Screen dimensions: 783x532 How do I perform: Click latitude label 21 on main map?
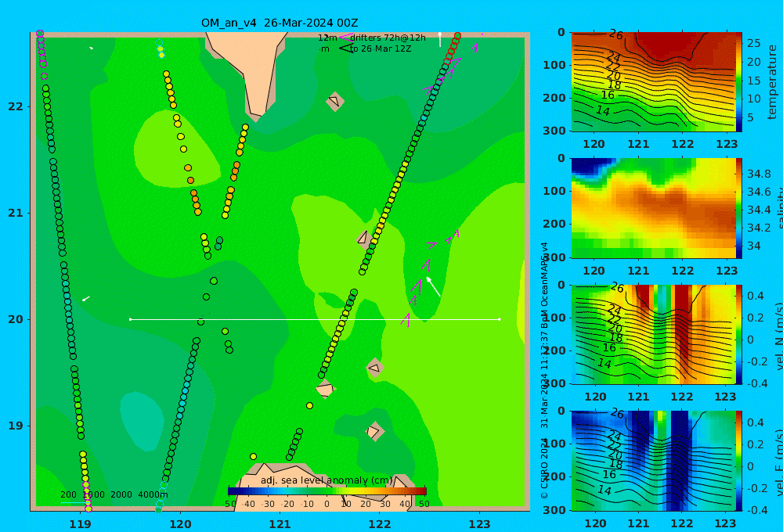[16, 213]
